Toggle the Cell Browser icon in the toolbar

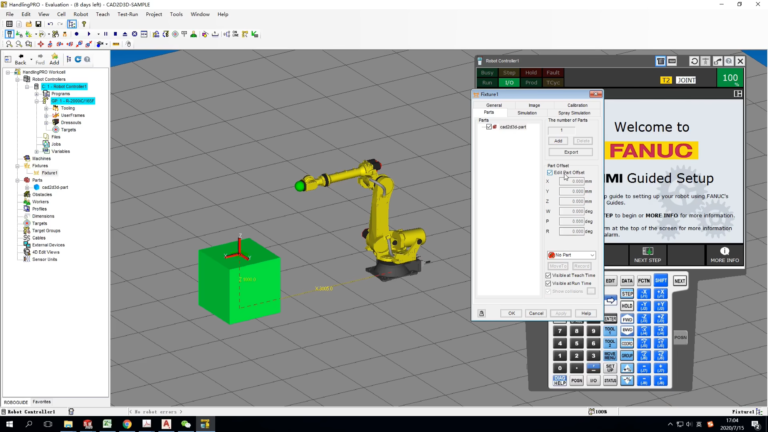(72, 24)
